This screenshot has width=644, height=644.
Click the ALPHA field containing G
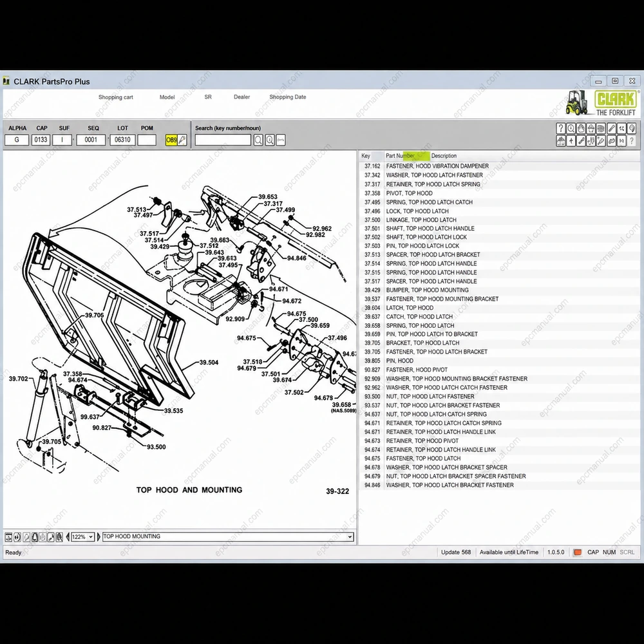tap(17, 140)
